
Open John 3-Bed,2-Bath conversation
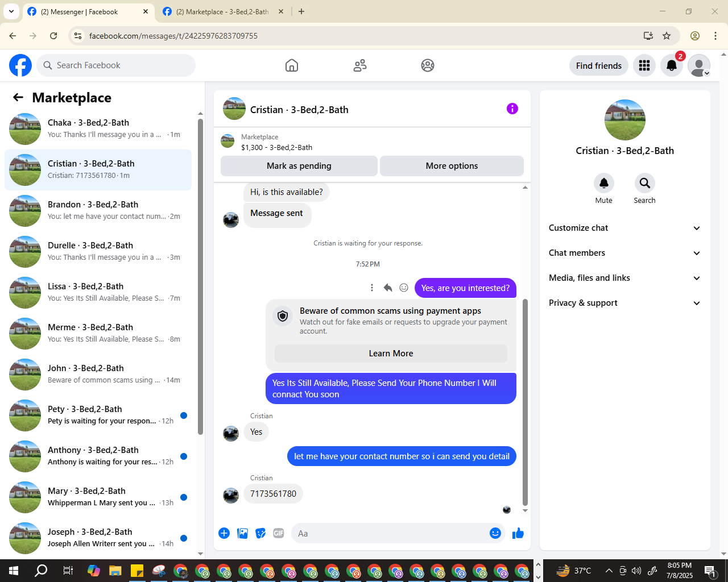point(98,375)
